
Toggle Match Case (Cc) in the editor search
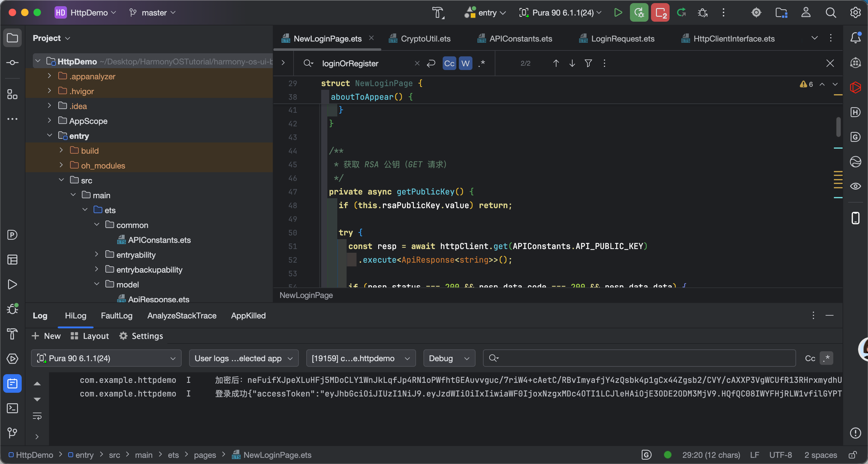(x=449, y=63)
